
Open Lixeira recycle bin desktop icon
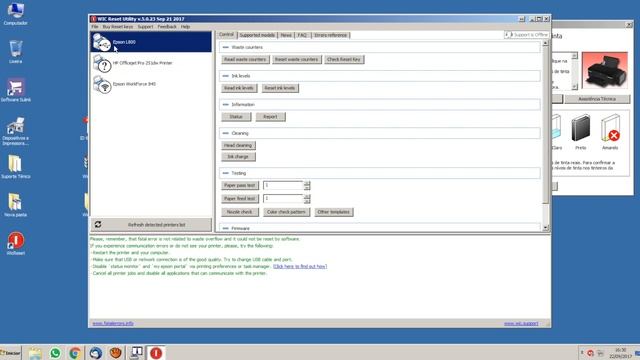click(16, 52)
